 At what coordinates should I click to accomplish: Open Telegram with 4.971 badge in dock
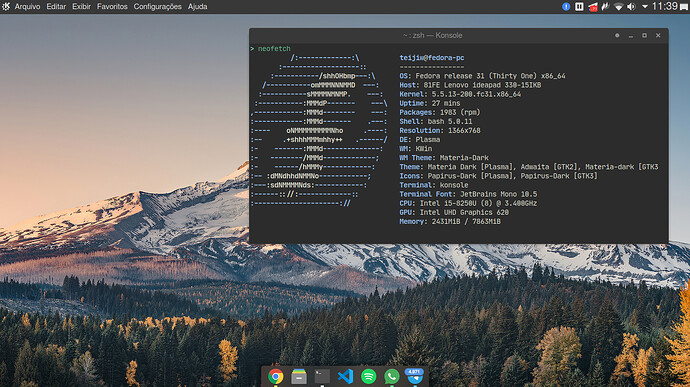click(415, 376)
